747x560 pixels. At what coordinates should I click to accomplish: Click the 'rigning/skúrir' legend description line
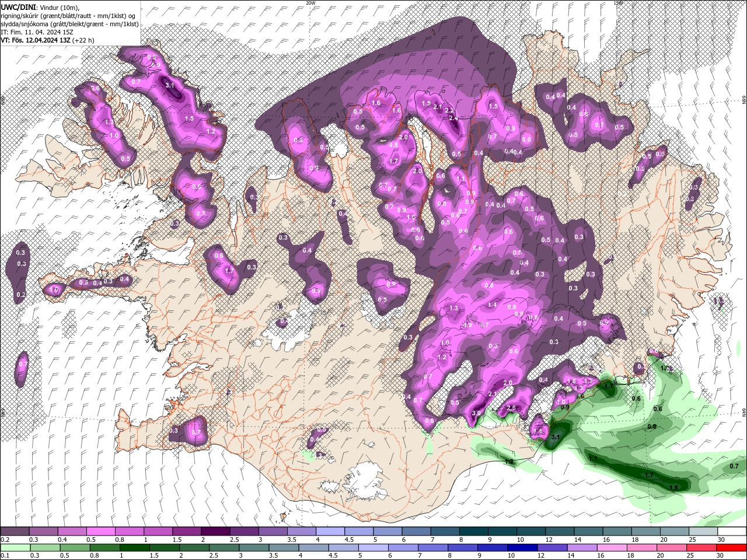tap(68, 16)
